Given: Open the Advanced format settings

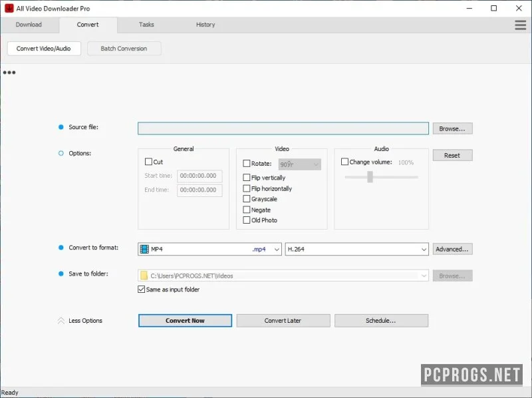Looking at the screenshot, I should (x=452, y=249).
